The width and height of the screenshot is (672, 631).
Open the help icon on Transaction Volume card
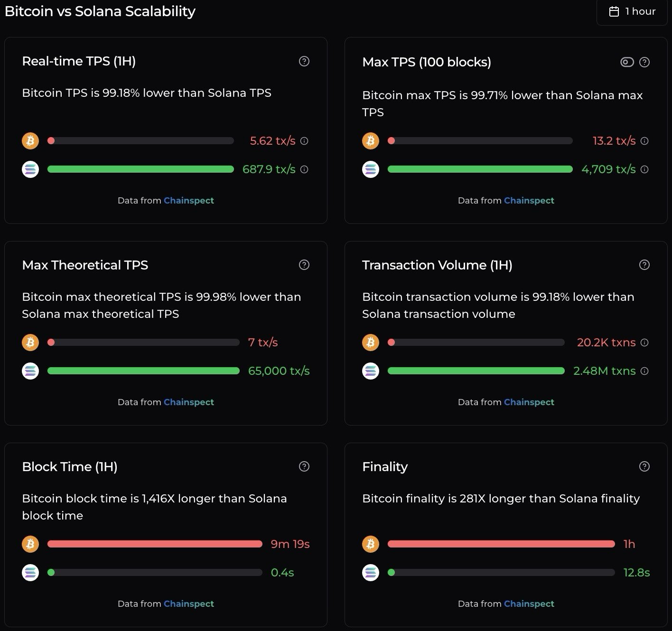tap(644, 265)
